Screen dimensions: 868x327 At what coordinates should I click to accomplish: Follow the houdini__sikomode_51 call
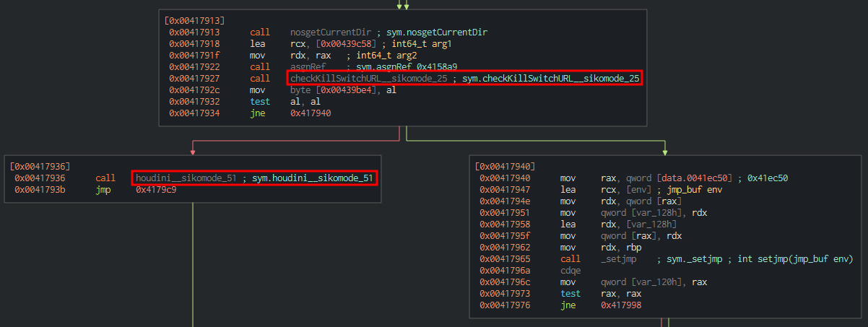186,178
